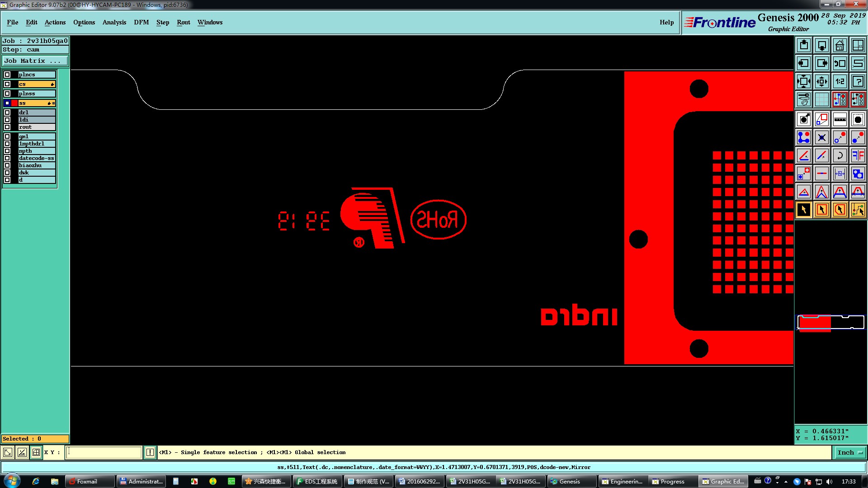The height and width of the screenshot is (488, 868).
Task: Toggle display checkbox for cs layer
Action: [x=7, y=84]
